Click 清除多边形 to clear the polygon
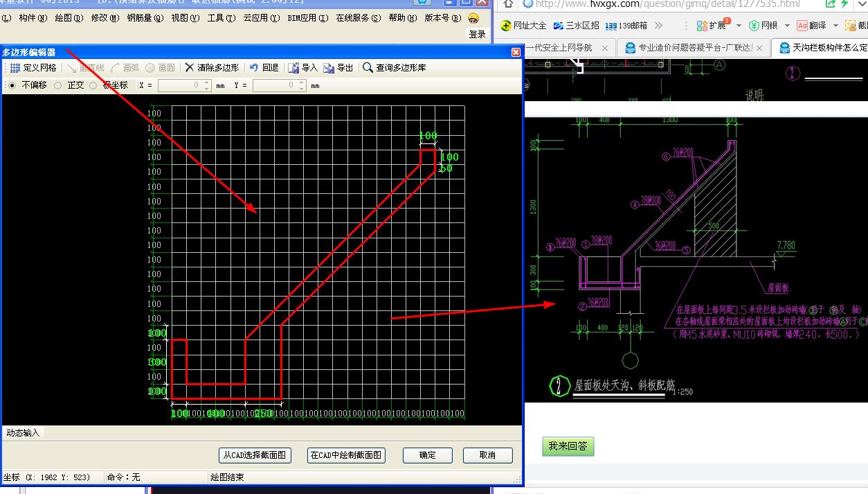 pyautogui.click(x=212, y=68)
